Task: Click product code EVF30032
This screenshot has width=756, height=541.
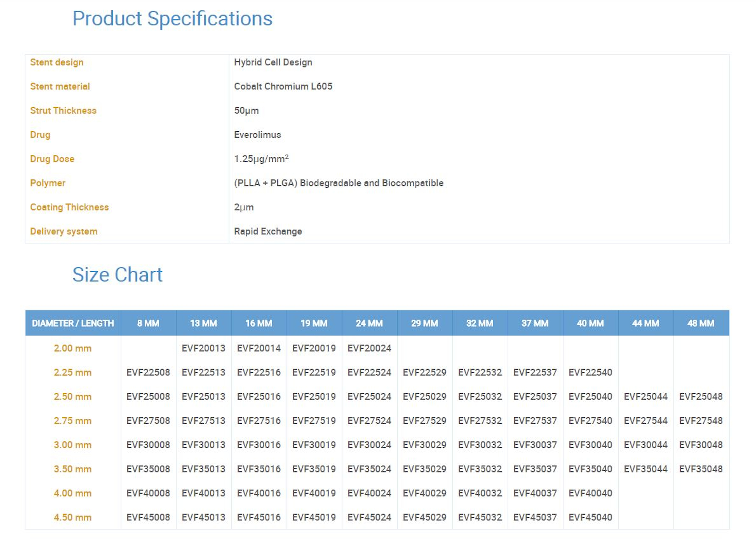Action: coord(480,445)
